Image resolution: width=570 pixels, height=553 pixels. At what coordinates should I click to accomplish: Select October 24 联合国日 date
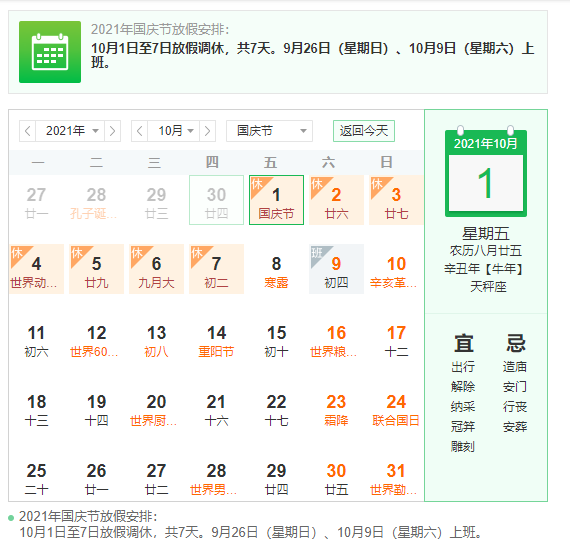click(x=396, y=410)
